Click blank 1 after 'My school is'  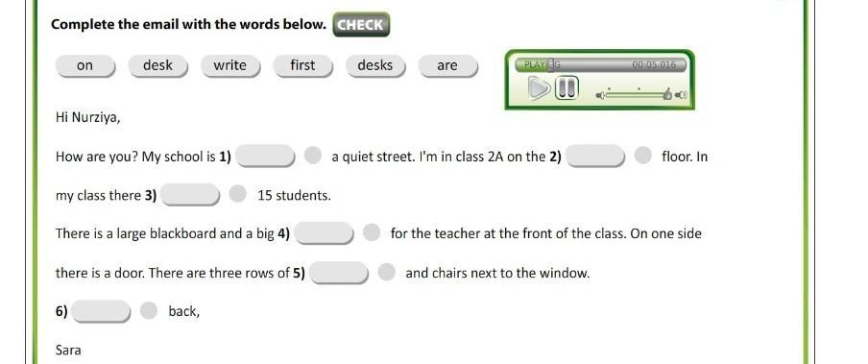266,157
